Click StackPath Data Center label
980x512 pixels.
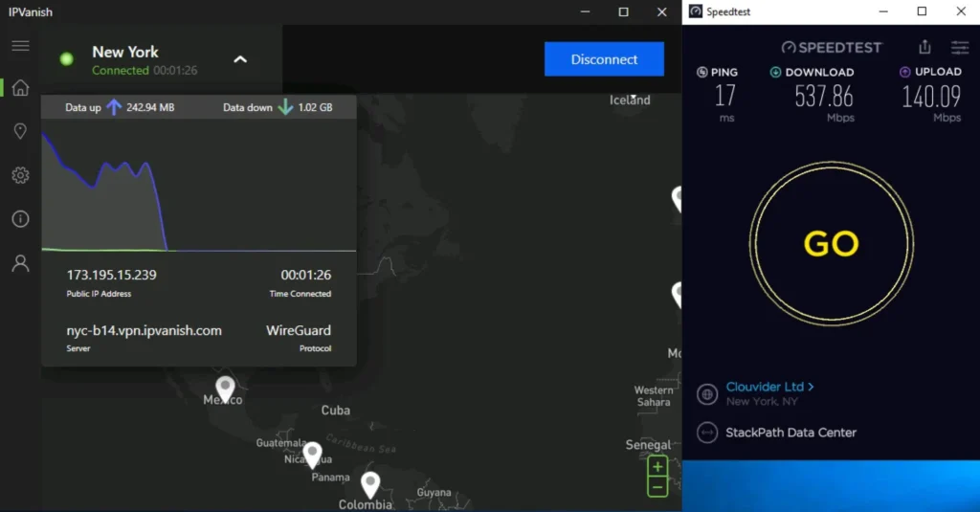[x=791, y=433]
